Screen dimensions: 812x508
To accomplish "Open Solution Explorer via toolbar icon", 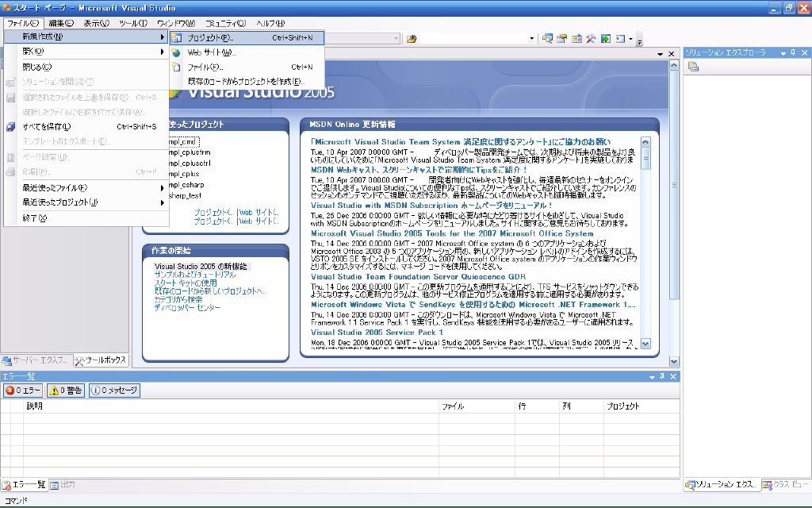I will (547, 39).
